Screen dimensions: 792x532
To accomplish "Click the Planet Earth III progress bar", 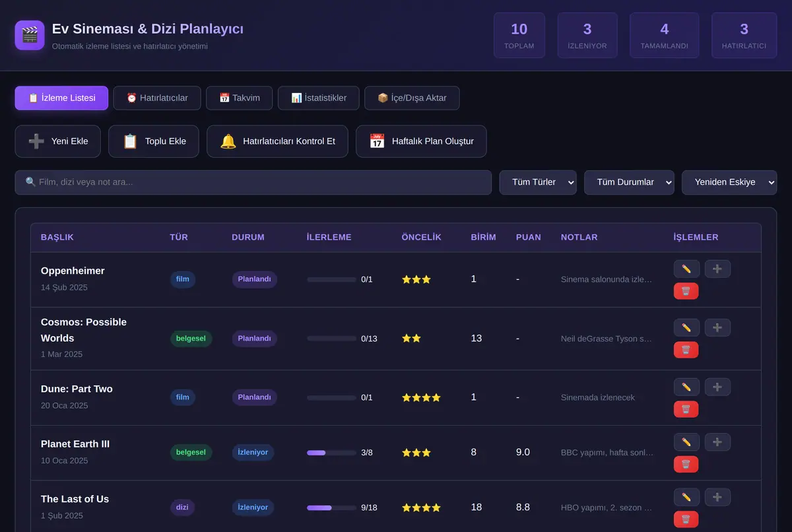I will (331, 453).
